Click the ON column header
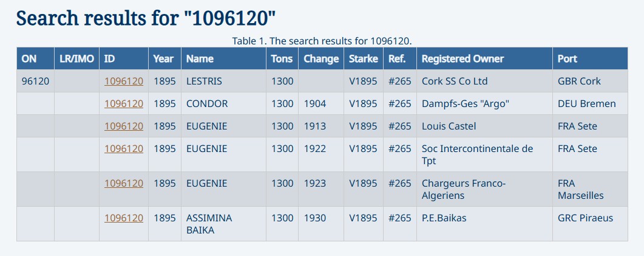 [x=29, y=59]
